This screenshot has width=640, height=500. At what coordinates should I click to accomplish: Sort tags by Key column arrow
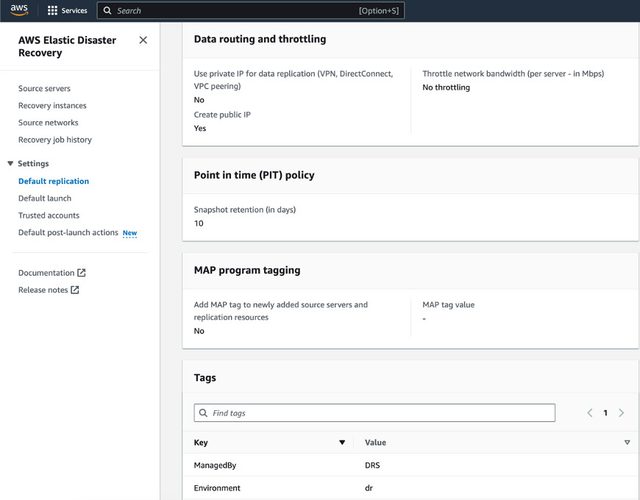342,442
